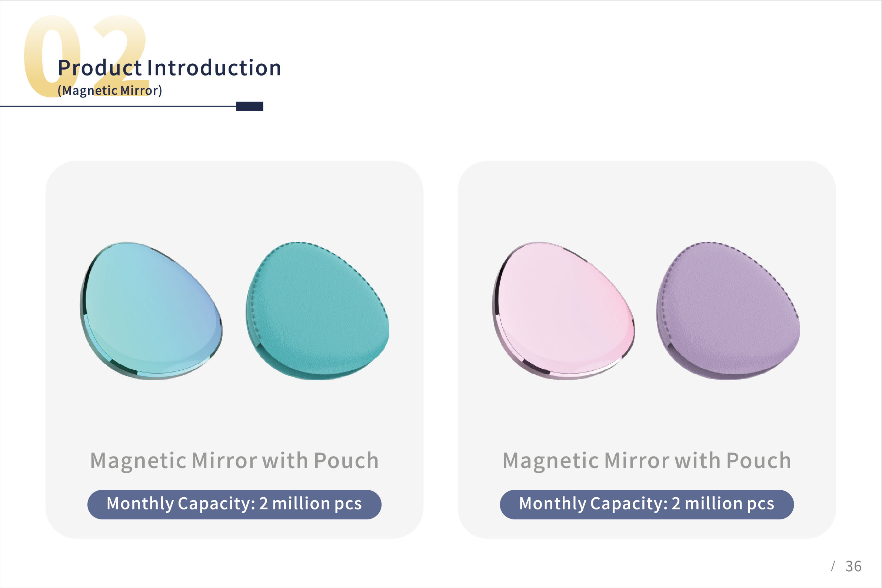Click the pink glass magnetic mirror image

(563, 311)
